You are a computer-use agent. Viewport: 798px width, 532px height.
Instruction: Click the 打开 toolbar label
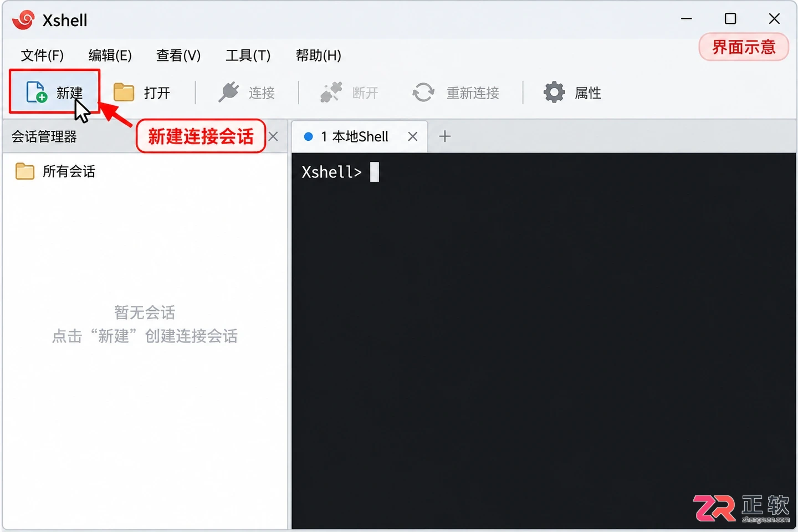(157, 93)
